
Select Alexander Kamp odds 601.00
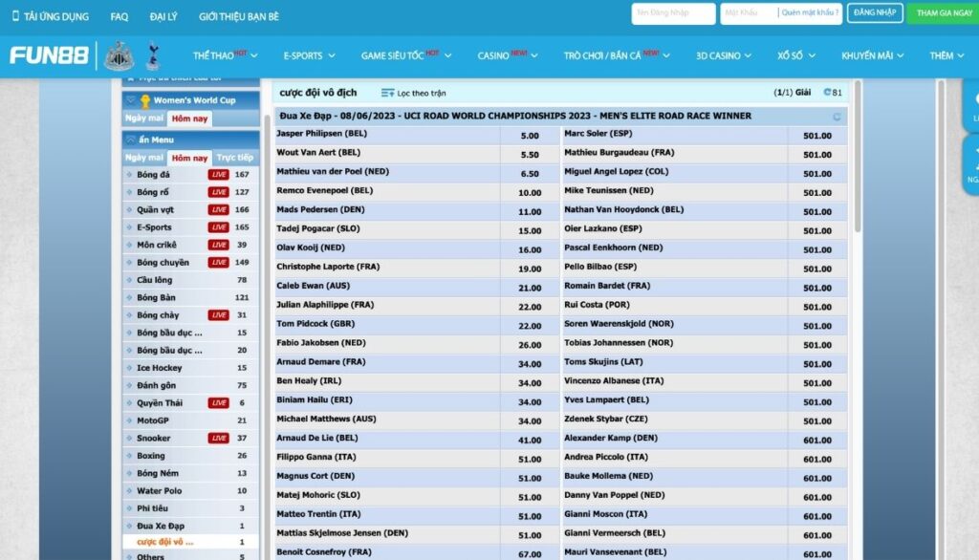(x=816, y=441)
